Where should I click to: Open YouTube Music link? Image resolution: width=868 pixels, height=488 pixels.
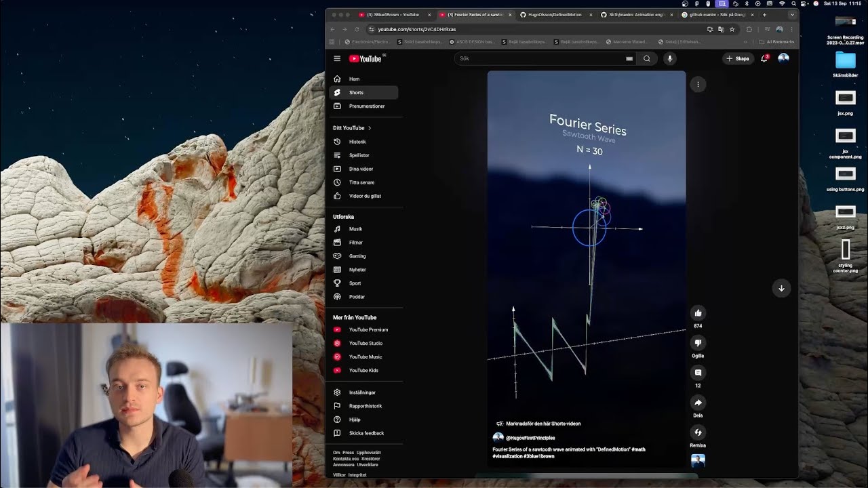[364, 357]
